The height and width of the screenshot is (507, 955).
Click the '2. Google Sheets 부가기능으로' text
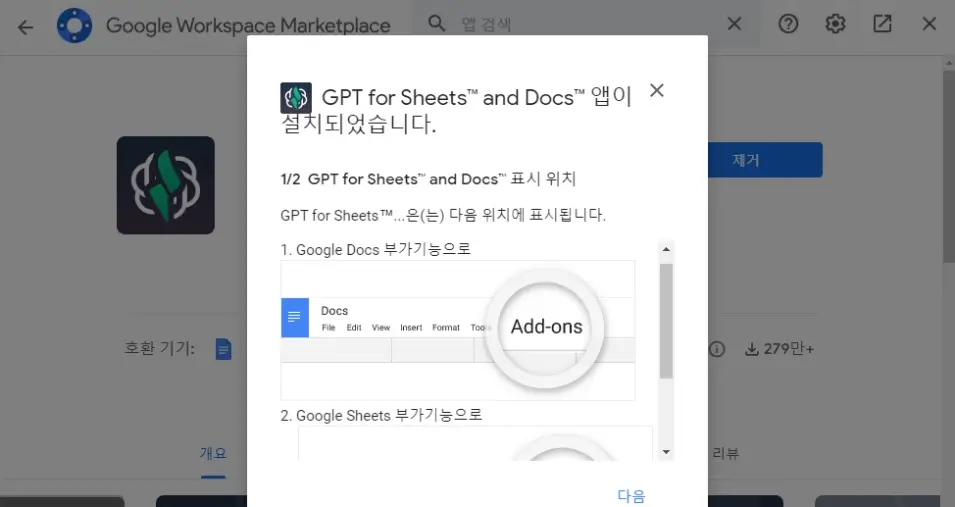(x=381, y=415)
